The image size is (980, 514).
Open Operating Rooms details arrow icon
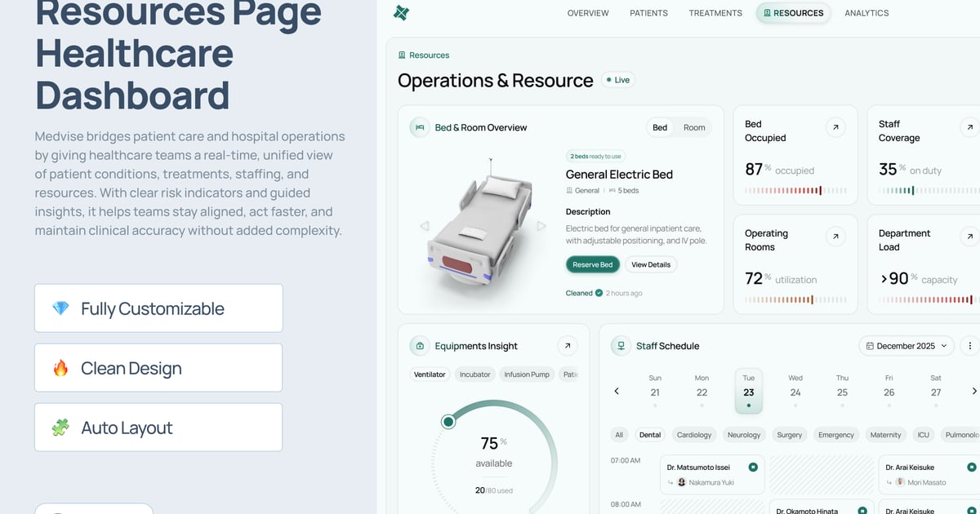[835, 237]
